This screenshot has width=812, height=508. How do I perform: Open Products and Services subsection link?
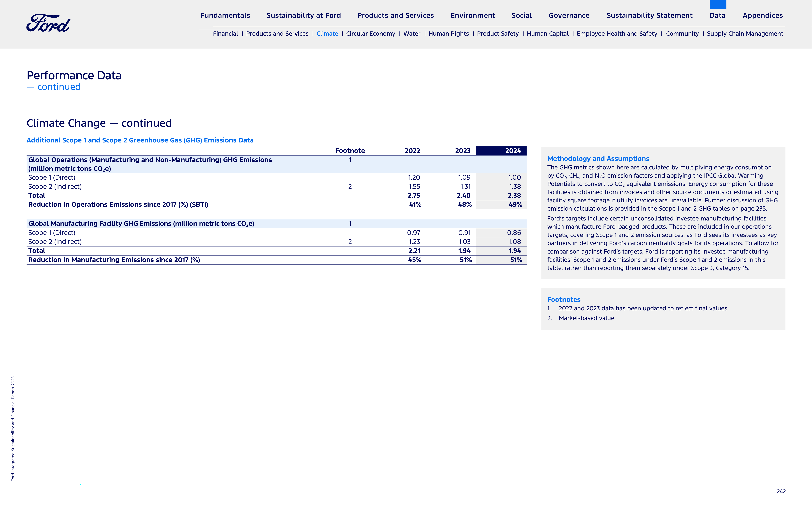tap(277, 34)
